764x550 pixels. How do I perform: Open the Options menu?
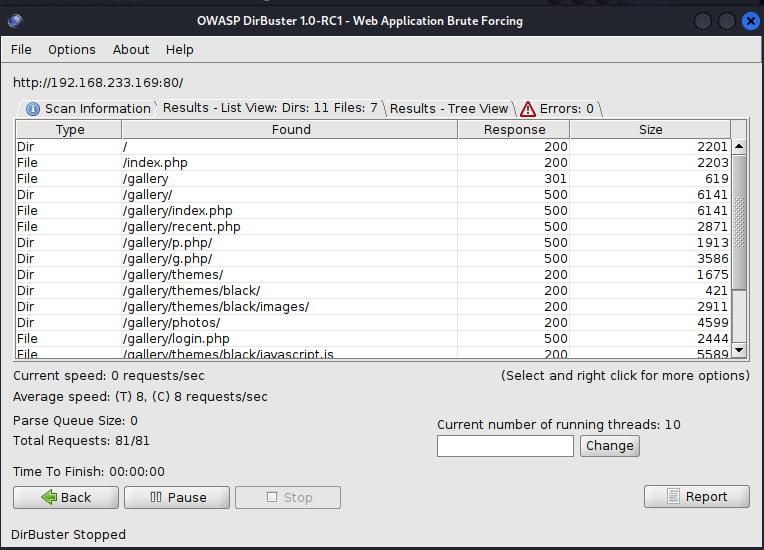coord(72,50)
